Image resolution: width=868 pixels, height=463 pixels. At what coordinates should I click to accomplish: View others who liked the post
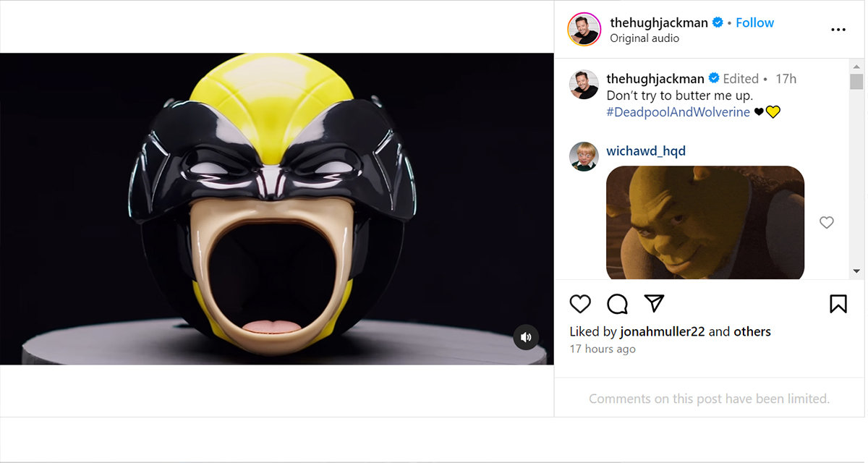coord(752,332)
